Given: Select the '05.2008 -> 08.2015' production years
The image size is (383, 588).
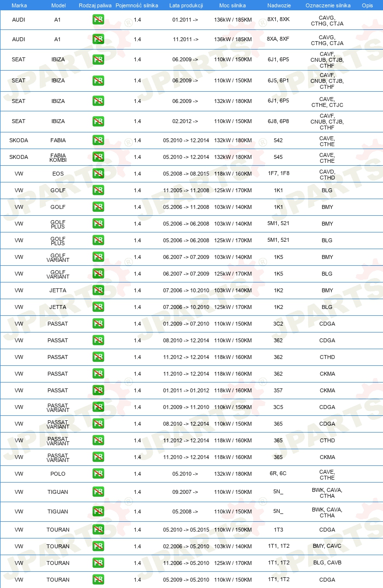Looking at the screenshot, I should tap(186, 174).
